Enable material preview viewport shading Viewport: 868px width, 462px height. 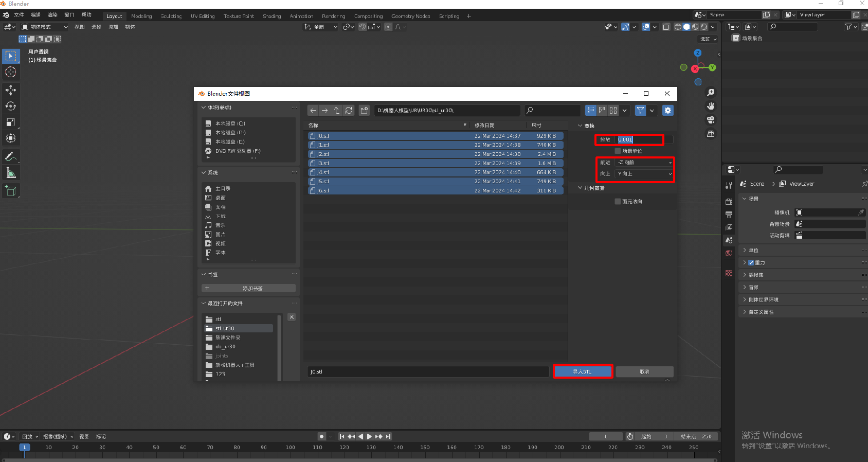(x=695, y=27)
